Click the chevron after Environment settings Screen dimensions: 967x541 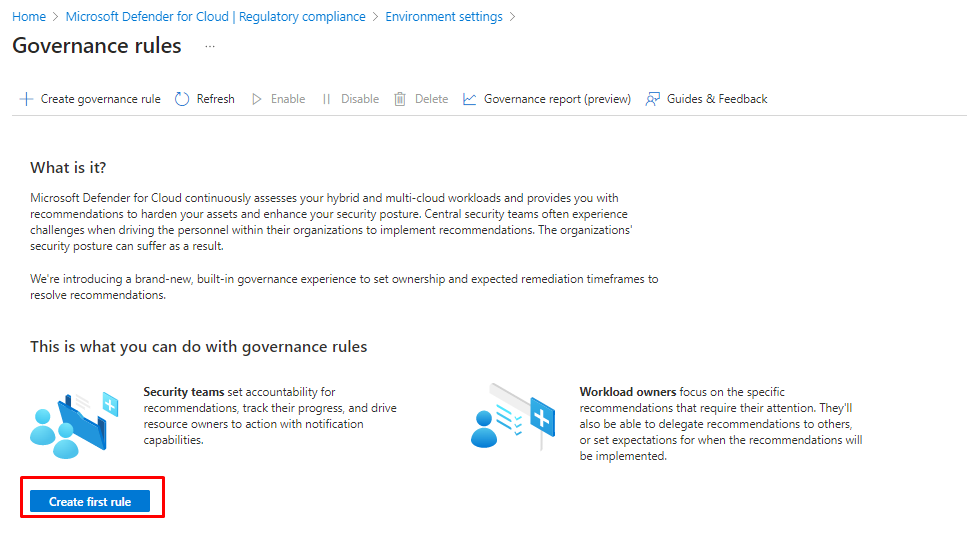click(x=513, y=17)
